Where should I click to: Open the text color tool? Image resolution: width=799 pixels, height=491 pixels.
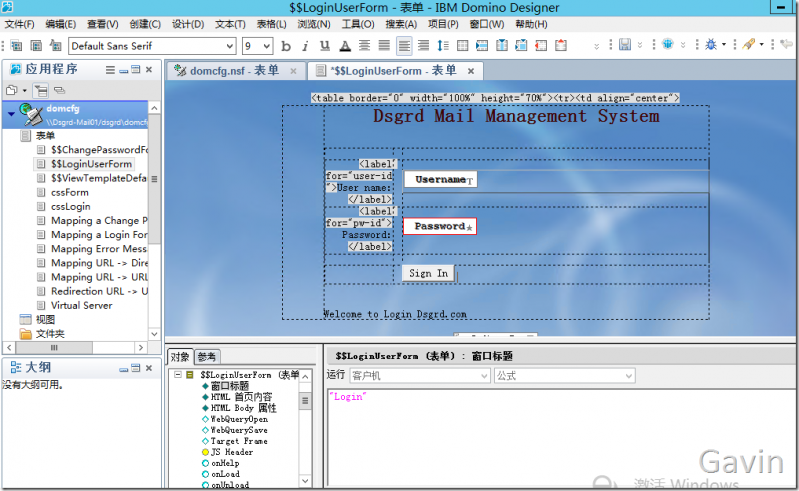pos(345,46)
